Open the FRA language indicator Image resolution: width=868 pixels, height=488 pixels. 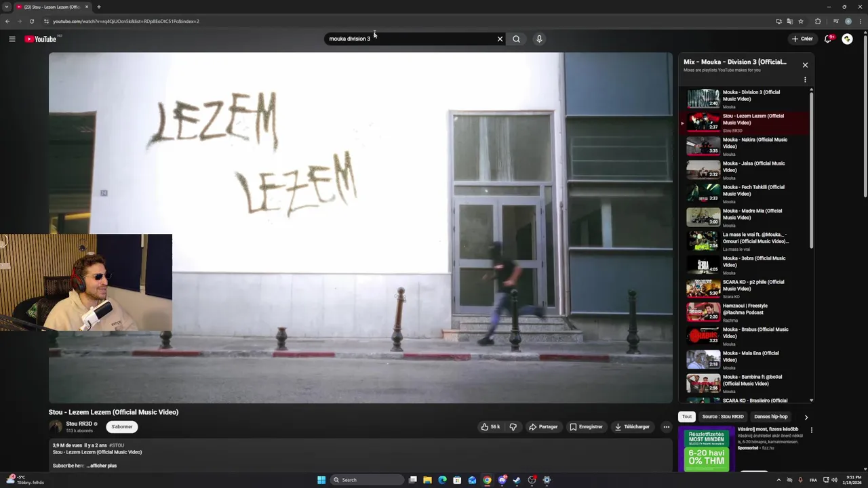pos(813,480)
